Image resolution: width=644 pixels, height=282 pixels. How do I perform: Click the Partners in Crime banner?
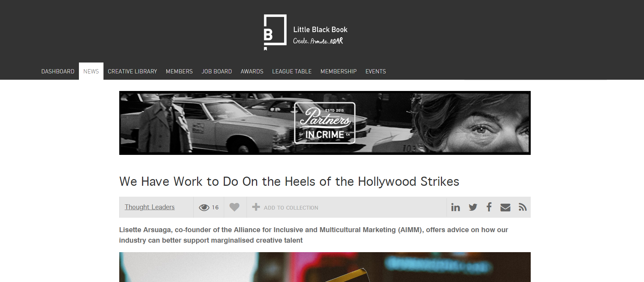(x=325, y=123)
